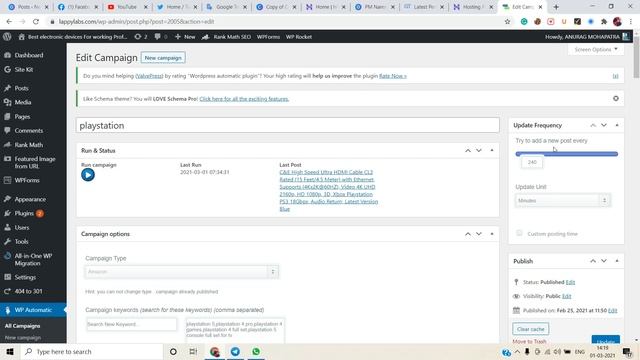Open All Campaigns submenu item
Viewport: 640px width, 360px height.
[22, 326]
